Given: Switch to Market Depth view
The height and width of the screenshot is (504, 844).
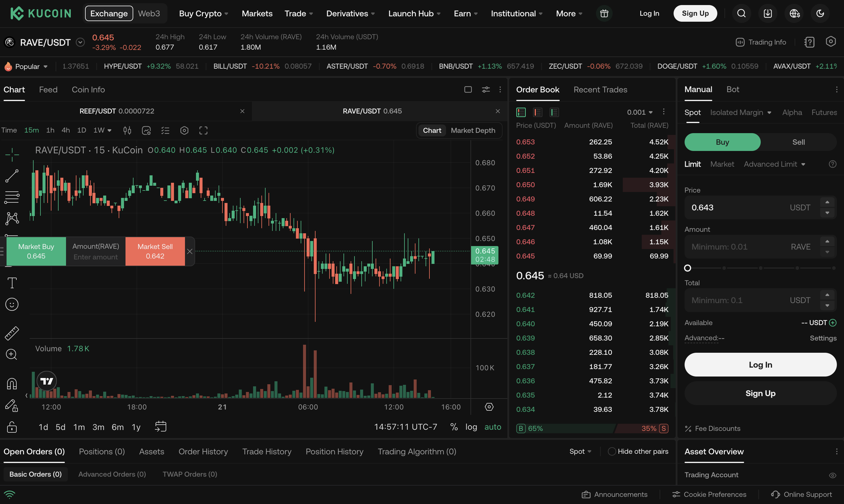Looking at the screenshot, I should [x=473, y=130].
